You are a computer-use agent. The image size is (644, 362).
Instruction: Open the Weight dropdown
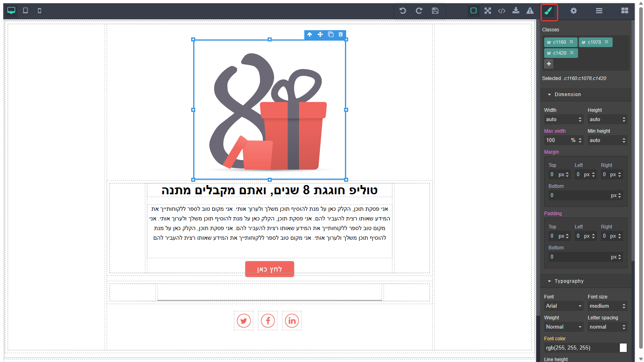[x=564, y=327]
